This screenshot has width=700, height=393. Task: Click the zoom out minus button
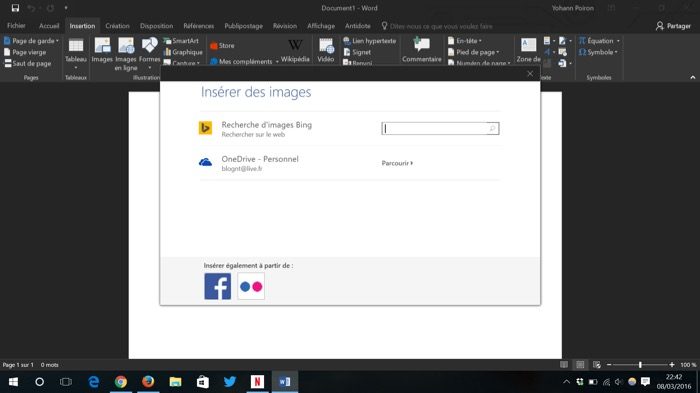point(608,365)
